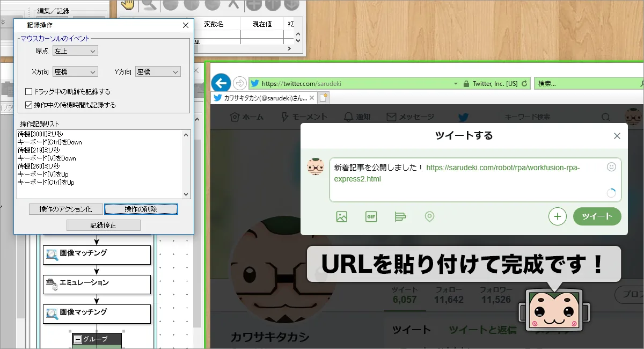
Task: Select the hand pan tool in the toolbar
Action: (x=127, y=4)
